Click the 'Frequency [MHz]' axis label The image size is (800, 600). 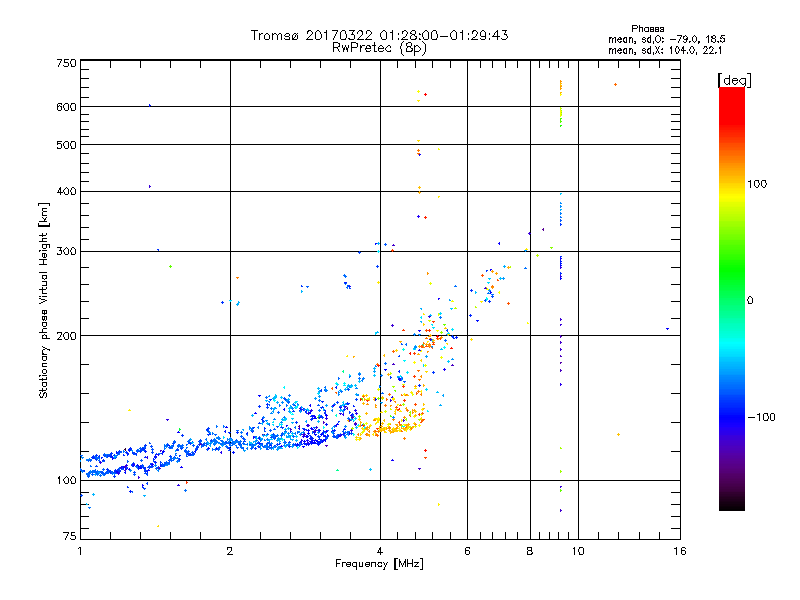(379, 564)
